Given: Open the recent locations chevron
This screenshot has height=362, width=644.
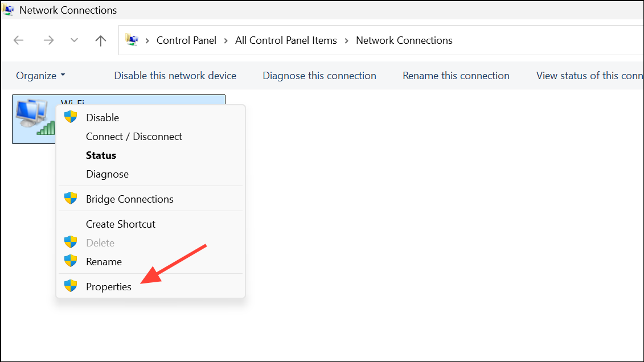Looking at the screenshot, I should tap(74, 40).
